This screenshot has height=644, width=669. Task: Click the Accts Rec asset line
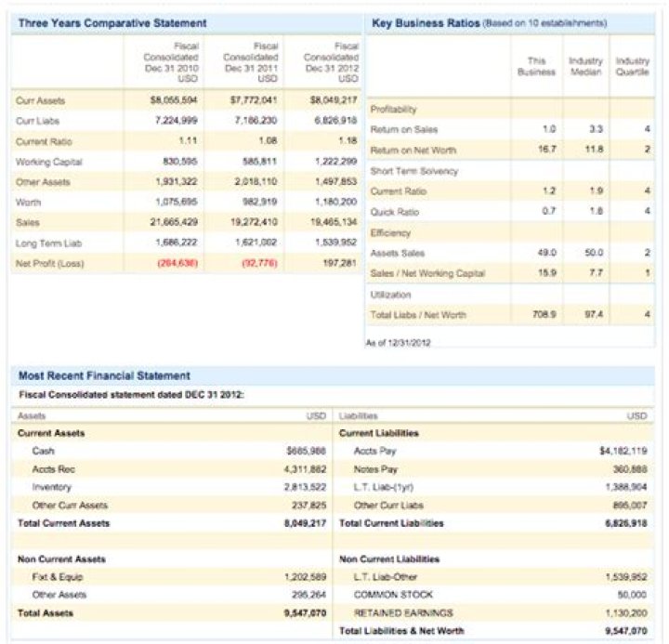(53, 469)
